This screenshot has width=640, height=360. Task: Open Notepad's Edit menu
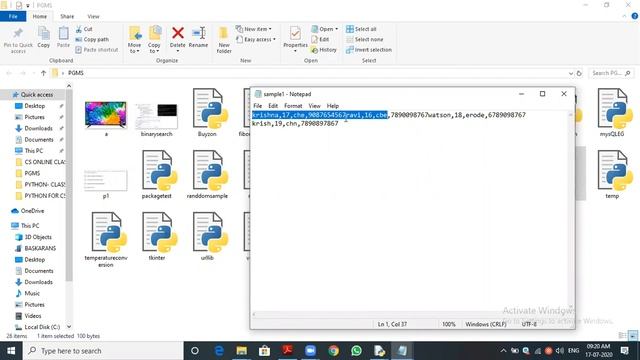pos(273,106)
